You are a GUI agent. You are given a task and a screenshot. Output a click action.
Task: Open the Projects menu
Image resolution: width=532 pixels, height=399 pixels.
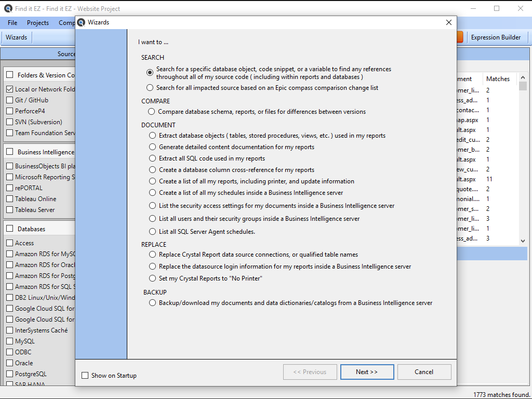coord(38,23)
